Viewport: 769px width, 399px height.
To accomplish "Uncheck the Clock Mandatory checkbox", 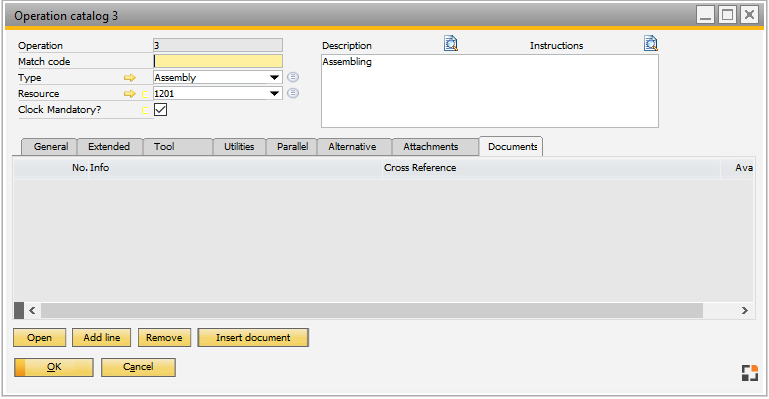I will [160, 109].
